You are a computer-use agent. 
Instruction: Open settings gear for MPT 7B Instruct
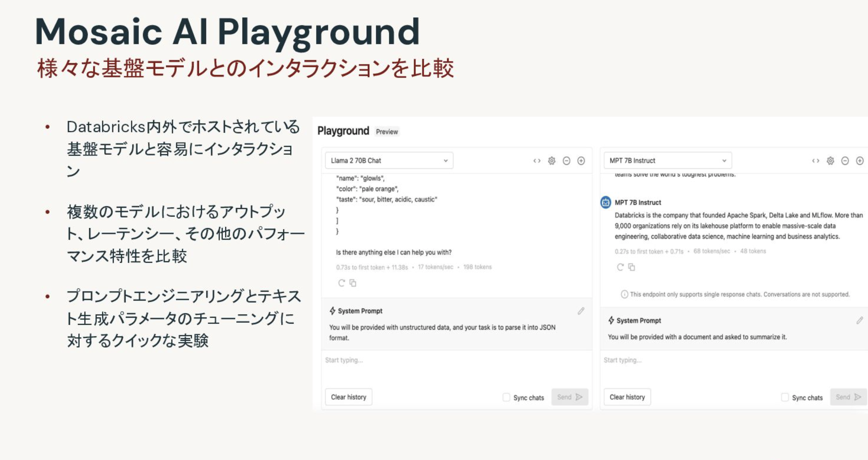click(830, 161)
